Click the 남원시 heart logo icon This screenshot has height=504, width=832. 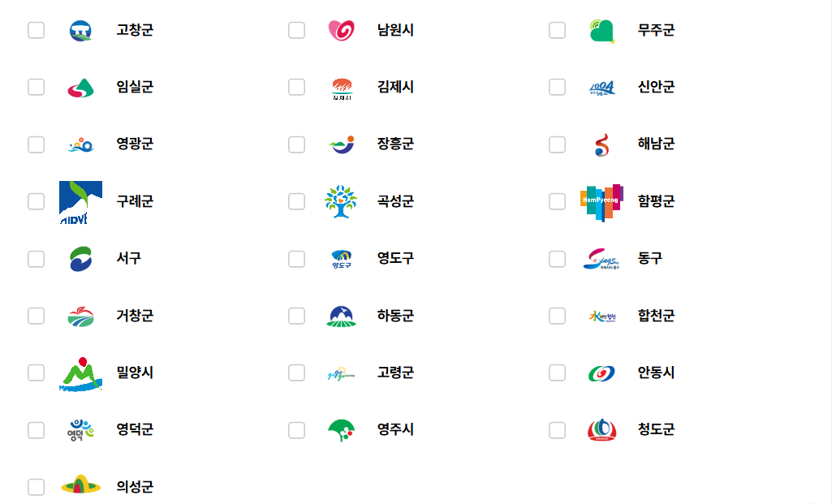[341, 30]
